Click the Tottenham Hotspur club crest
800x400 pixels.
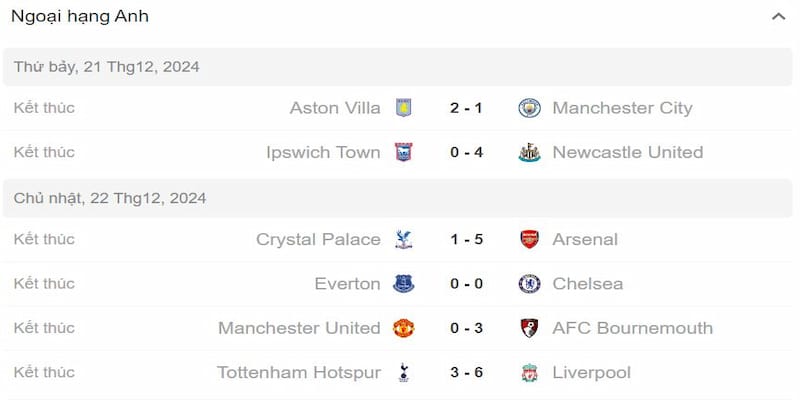[x=403, y=372]
